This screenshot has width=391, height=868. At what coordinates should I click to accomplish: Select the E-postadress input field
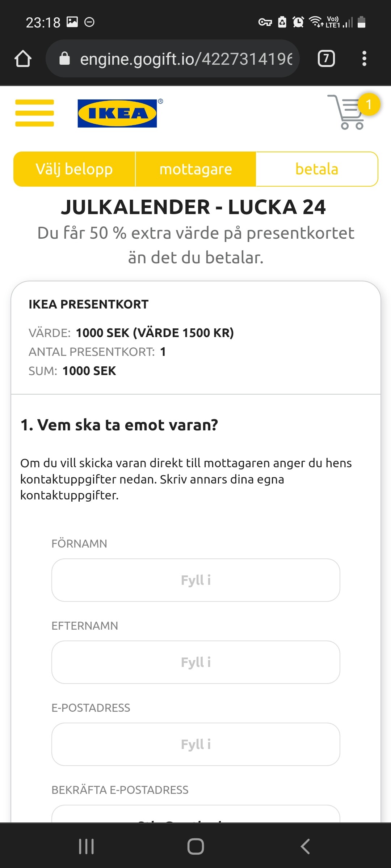pyautogui.click(x=195, y=744)
